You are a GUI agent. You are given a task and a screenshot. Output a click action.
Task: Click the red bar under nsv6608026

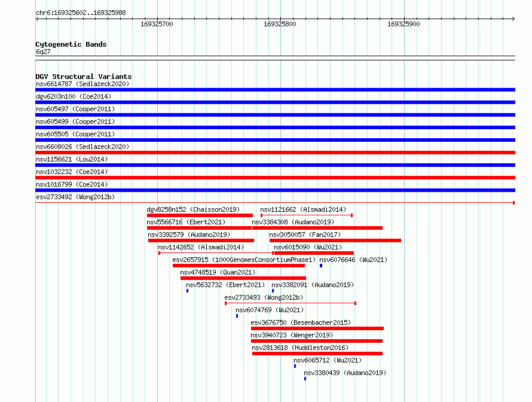[x=275, y=153]
